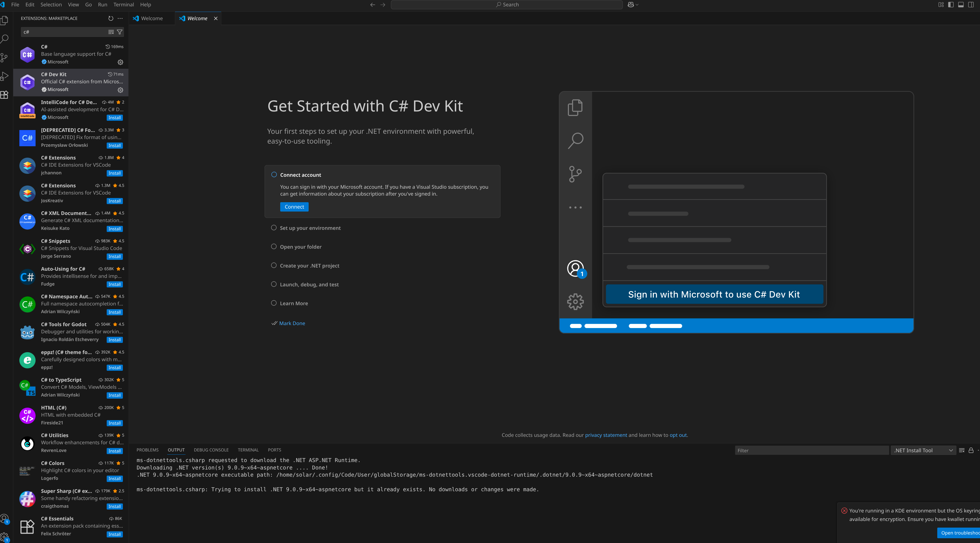Select the 'Open your folder' step
The image size is (980, 543).
tap(301, 247)
